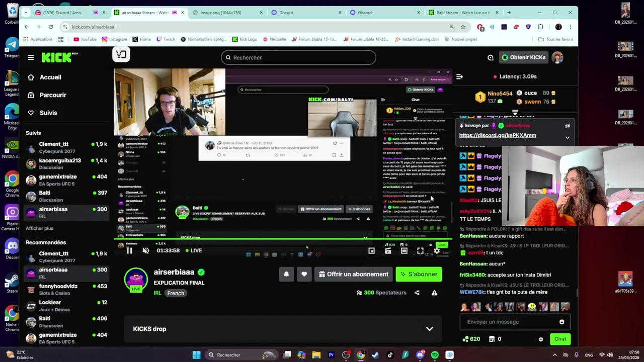This screenshot has width=644, height=362.
Task: Open emoji picker in chat input
Action: [x=562, y=322]
